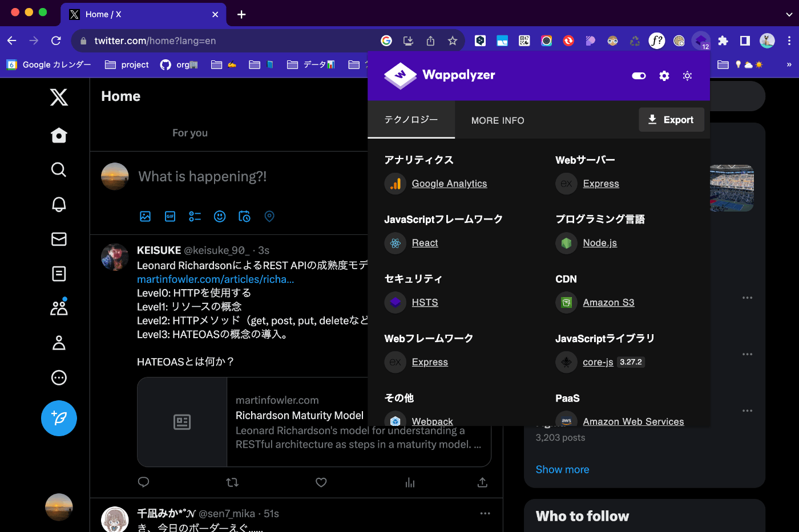
Task: Open emoji picker in composer
Action: [220, 216]
